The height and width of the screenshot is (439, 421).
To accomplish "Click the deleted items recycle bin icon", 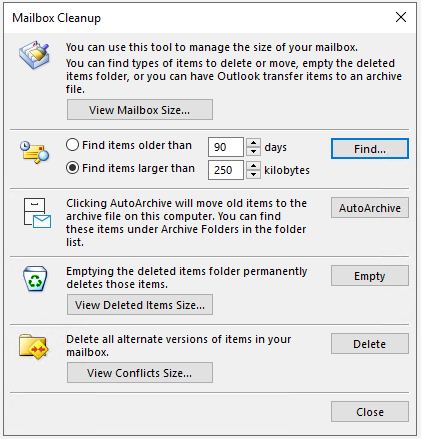I will pos(35,279).
